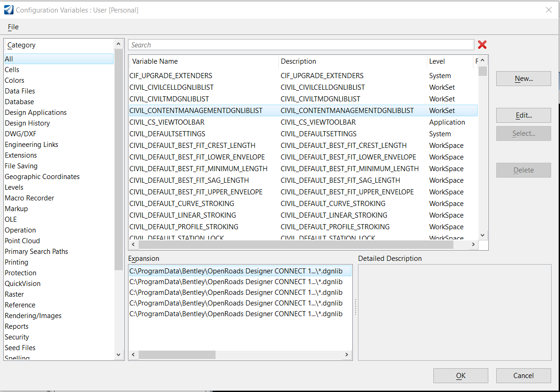560x392 pixels.
Task: Select the CIVIL_CIVILTMDGNLIBLIST variable row
Action: coord(303,99)
